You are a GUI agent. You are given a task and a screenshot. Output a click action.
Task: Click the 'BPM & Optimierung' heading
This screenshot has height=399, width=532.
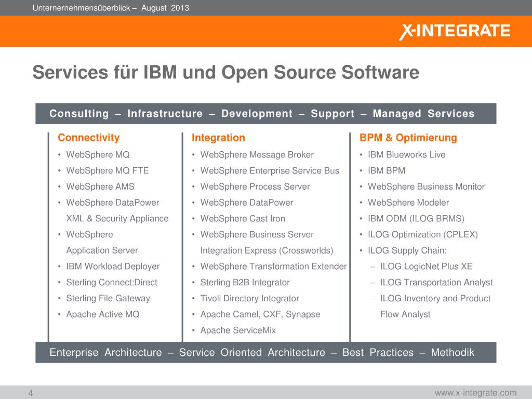click(x=408, y=137)
